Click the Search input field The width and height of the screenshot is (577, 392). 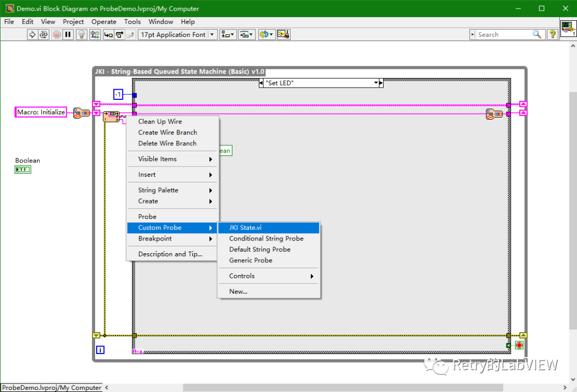[503, 35]
